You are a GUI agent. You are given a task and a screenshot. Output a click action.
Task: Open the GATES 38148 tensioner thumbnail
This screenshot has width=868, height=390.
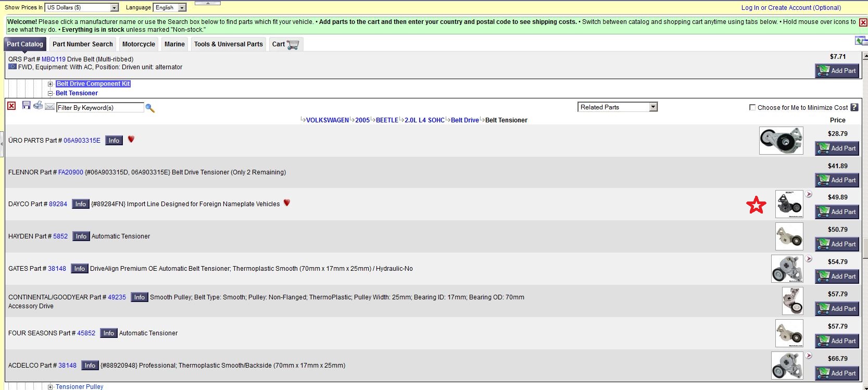(x=787, y=269)
